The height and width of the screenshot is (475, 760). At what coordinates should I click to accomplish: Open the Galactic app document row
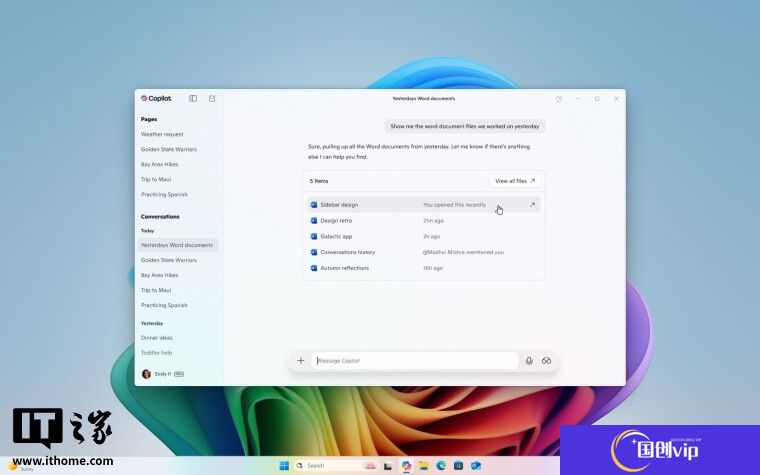click(423, 237)
